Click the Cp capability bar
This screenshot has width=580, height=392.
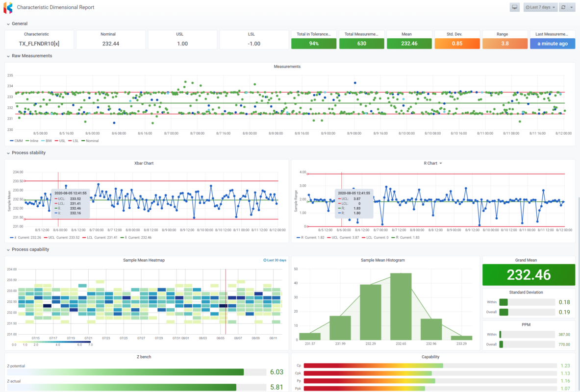click(x=430, y=366)
